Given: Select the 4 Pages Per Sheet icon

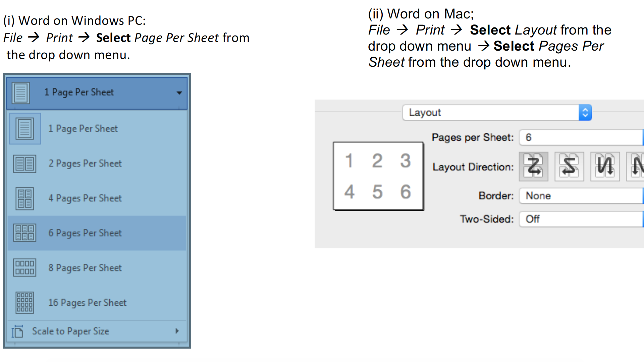Looking at the screenshot, I should click(x=24, y=198).
